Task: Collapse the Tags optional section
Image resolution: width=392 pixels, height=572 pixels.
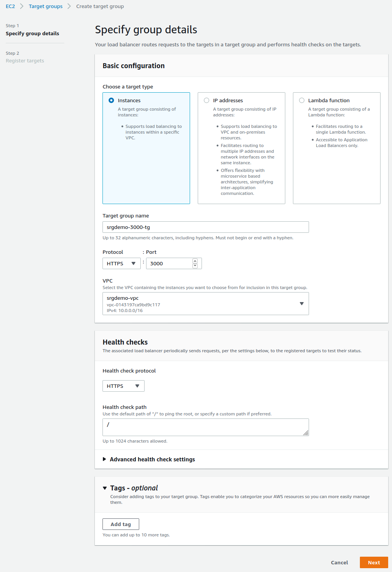Action: [x=105, y=488]
